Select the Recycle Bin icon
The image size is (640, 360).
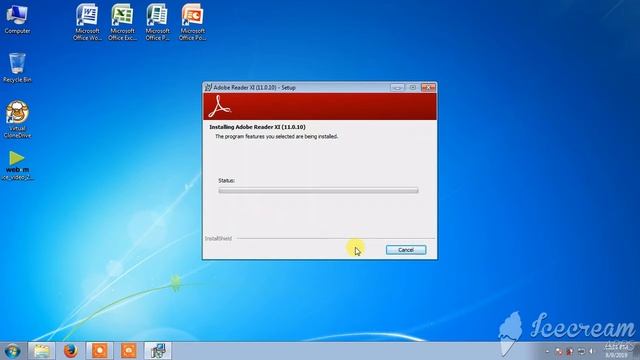[x=17, y=68]
